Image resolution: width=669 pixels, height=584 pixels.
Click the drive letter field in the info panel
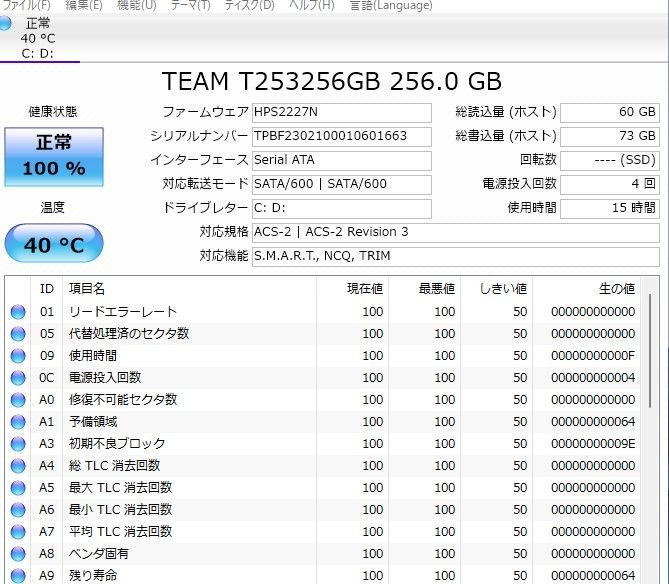pyautogui.click(x=341, y=208)
